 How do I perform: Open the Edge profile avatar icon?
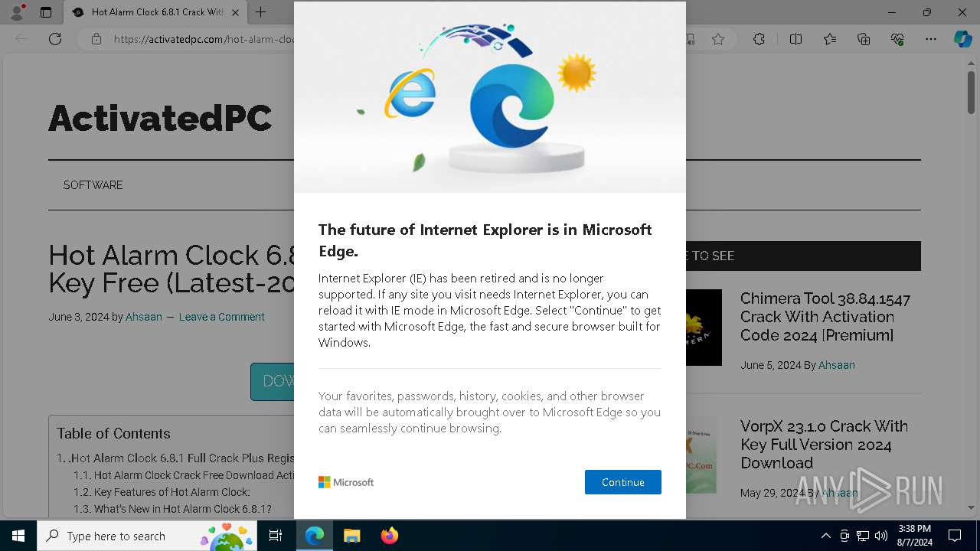[17, 12]
